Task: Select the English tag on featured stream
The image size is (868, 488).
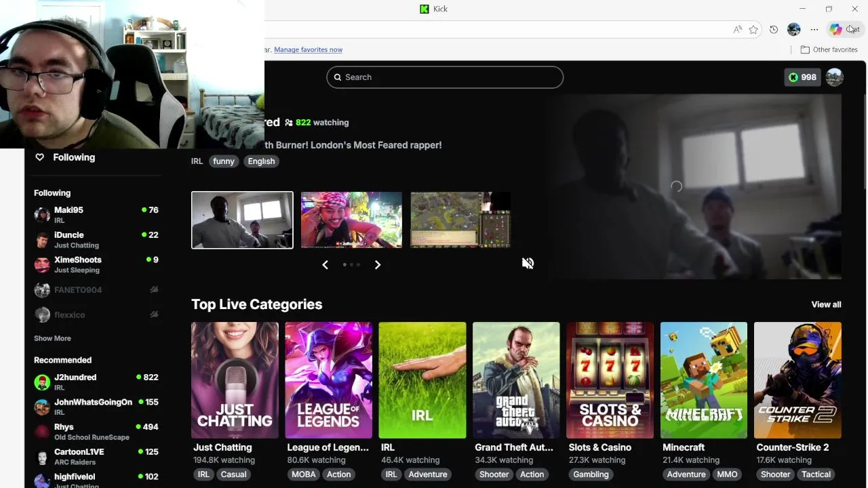Action: tap(261, 161)
